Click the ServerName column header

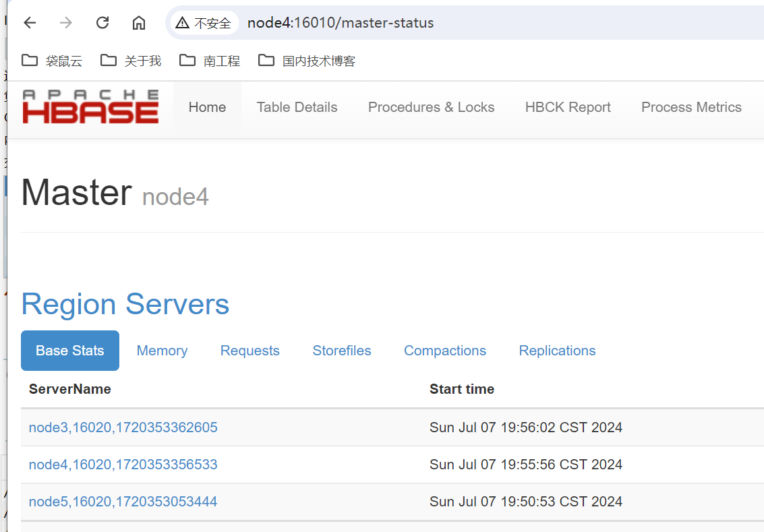pos(69,389)
